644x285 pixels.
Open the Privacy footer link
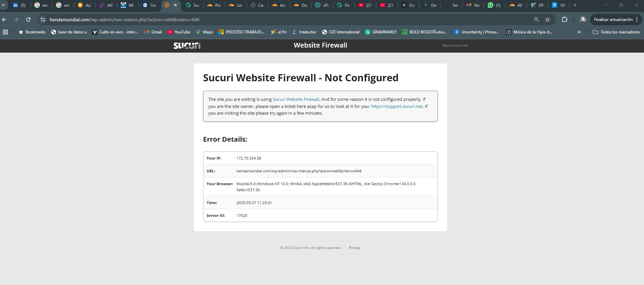(x=355, y=248)
